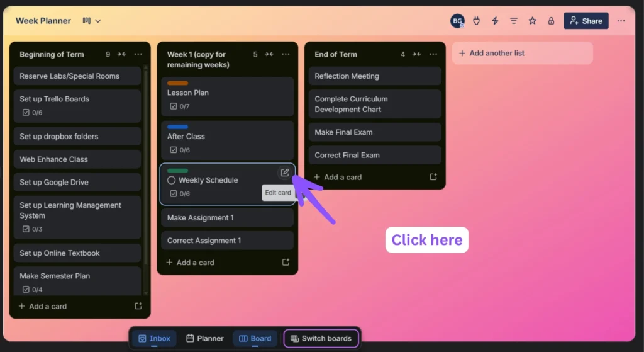Click Learning Management System checklist badge 0/3
The image size is (644, 352).
tap(32, 229)
